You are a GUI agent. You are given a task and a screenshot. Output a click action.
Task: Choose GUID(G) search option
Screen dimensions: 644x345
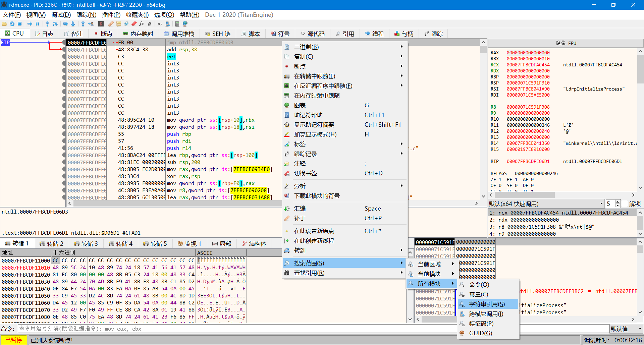tap(488, 333)
